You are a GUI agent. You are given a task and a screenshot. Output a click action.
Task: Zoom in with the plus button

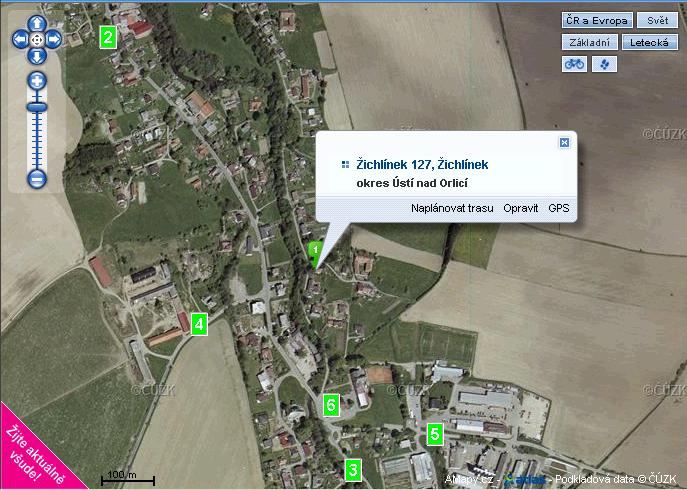click(37, 81)
